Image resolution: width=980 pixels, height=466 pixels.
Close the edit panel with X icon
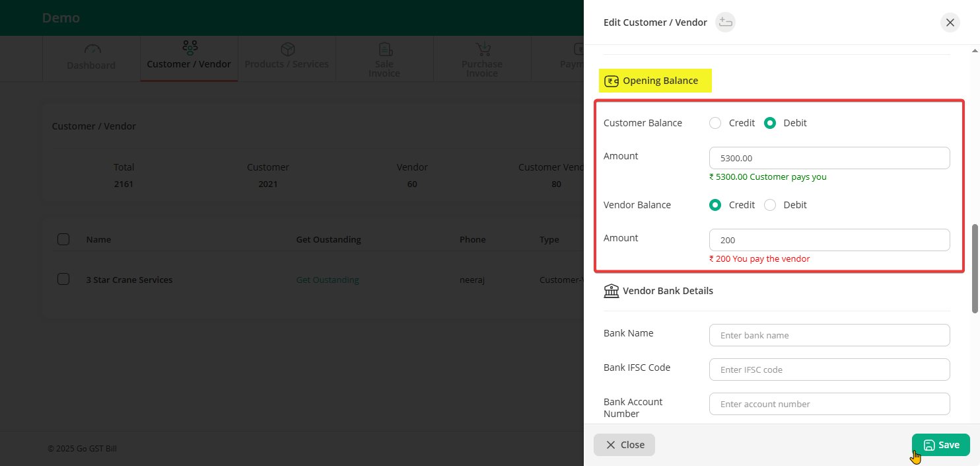(950, 22)
